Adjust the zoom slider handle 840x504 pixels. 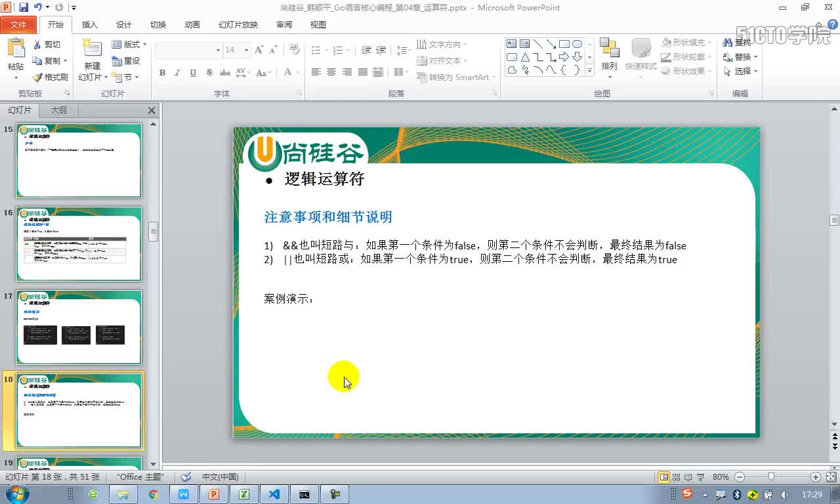(772, 477)
